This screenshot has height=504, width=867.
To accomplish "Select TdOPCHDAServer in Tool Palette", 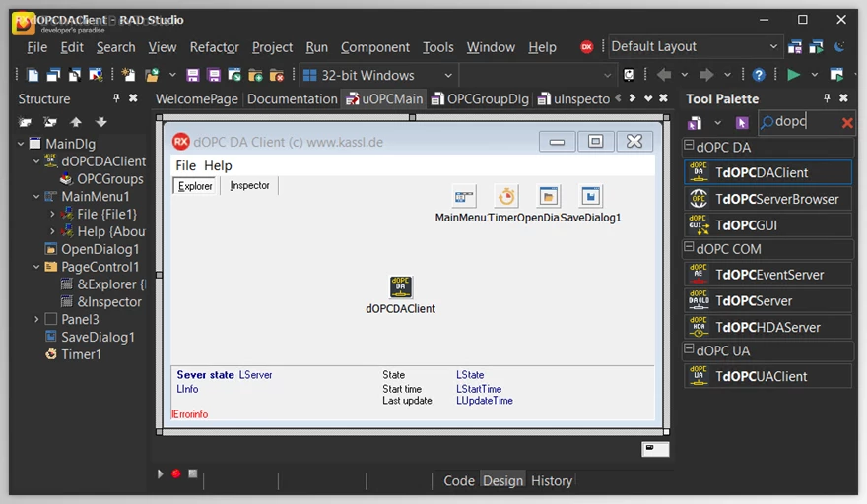I will tap(767, 327).
